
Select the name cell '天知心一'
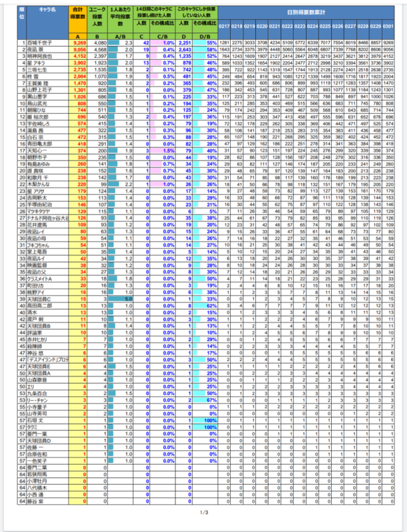(x=47, y=151)
